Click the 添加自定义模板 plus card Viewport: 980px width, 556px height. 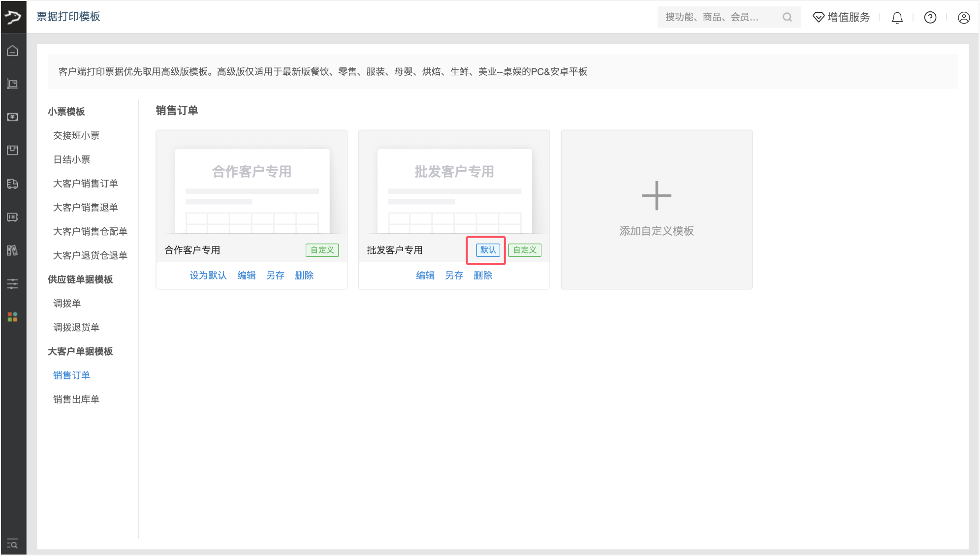pyautogui.click(x=656, y=209)
